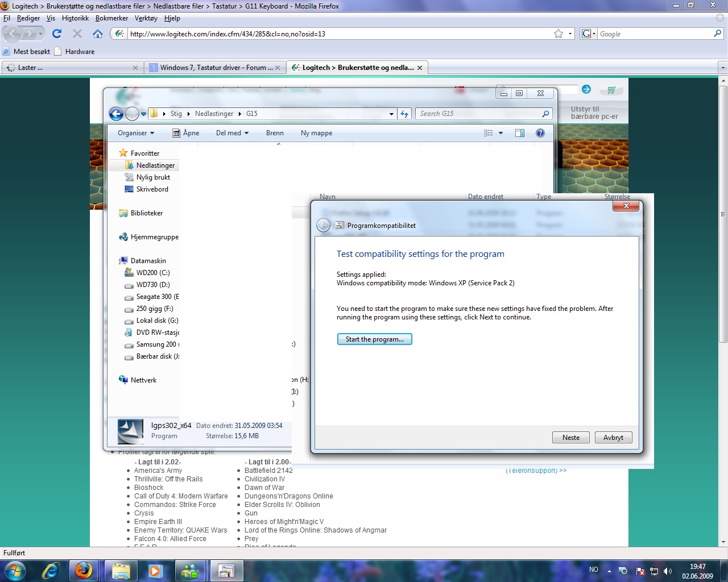Select Nylig brukt in navigation pane
The height and width of the screenshot is (582, 728).
point(148,177)
